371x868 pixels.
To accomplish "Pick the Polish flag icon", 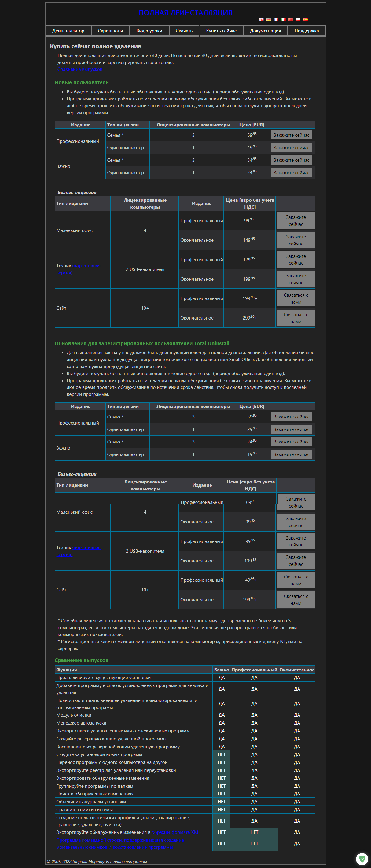I will 298,20.
